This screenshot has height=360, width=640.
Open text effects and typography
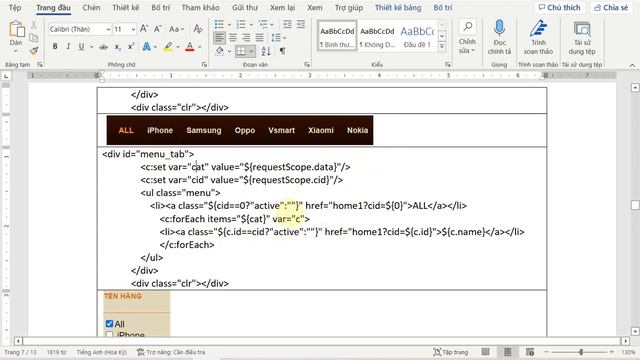tap(147, 47)
